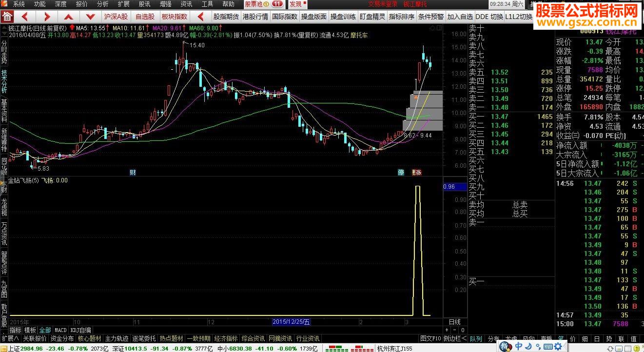Image resolution: width=644 pixels, height=352 pixels.
Task: Click 钱江摩托(日线,前复权) chart title
Action: point(37,28)
